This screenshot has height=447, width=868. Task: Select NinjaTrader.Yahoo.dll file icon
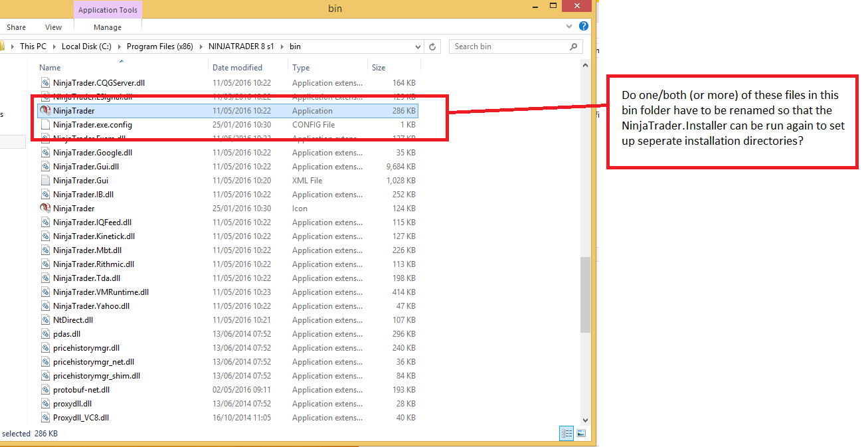pos(45,306)
